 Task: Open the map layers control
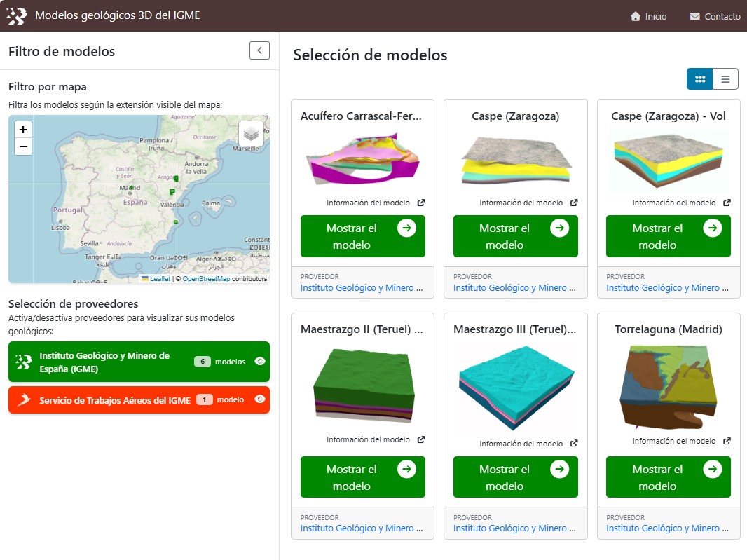coord(251,134)
